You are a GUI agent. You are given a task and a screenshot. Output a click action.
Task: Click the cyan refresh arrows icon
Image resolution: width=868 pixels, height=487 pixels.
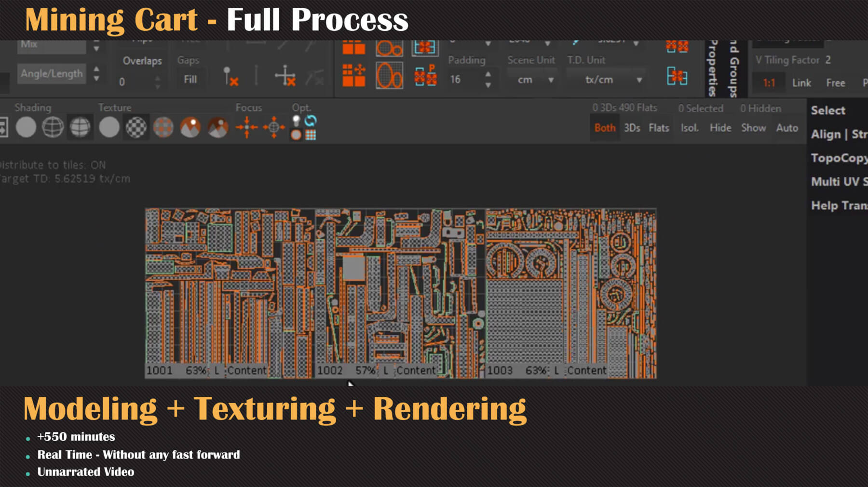(311, 121)
